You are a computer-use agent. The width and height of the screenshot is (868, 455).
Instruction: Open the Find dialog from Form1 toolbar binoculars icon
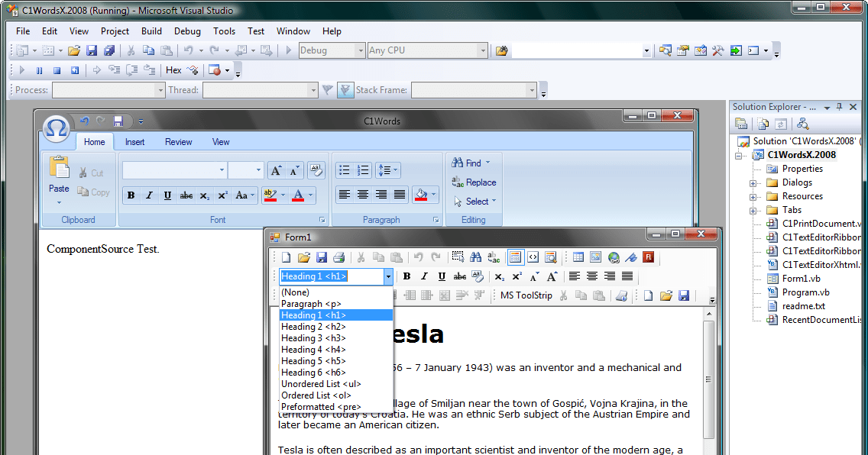click(474, 257)
